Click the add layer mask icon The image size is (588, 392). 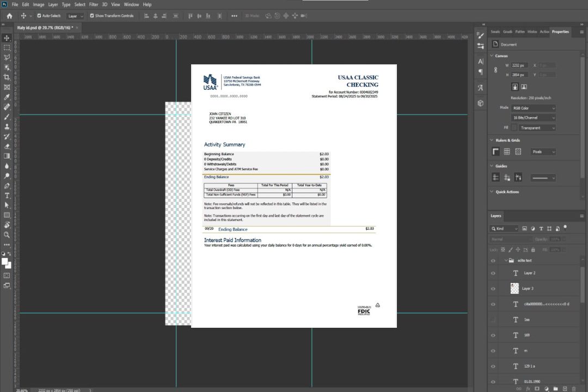tap(537, 389)
